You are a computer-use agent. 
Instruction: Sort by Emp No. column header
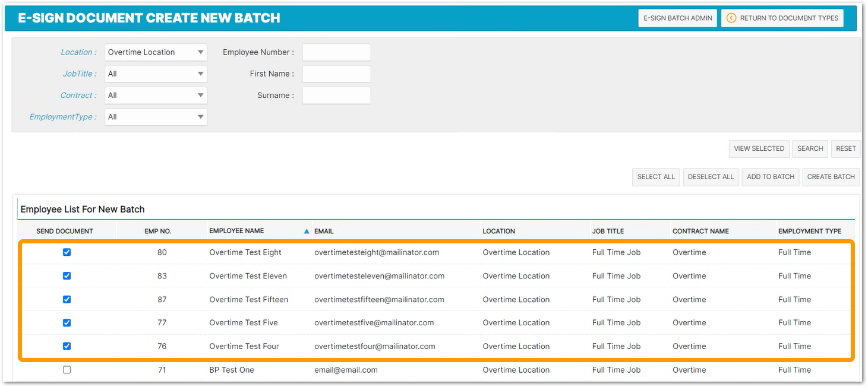[157, 231]
